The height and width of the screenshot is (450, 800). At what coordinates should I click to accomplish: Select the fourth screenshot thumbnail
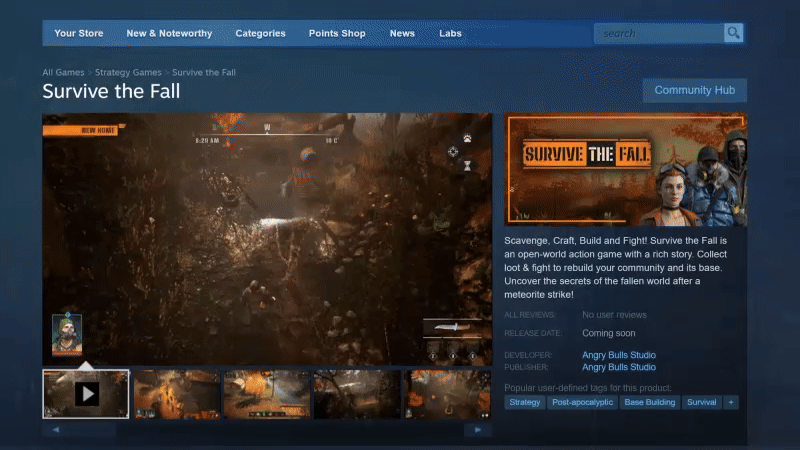coord(356,394)
